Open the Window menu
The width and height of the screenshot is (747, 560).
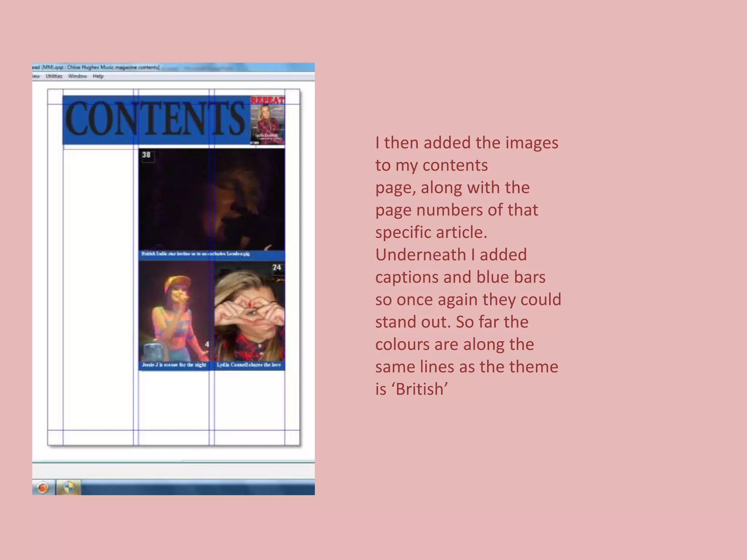[78, 76]
